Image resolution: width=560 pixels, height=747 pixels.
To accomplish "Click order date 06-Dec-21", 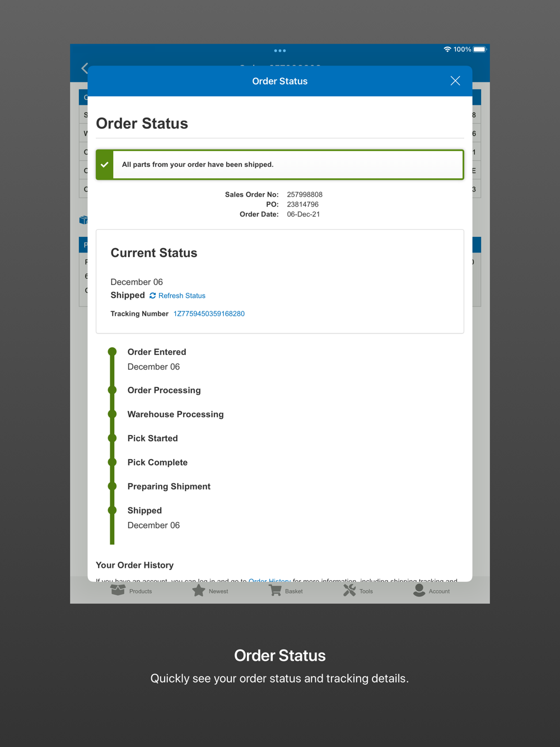I will coord(304,214).
